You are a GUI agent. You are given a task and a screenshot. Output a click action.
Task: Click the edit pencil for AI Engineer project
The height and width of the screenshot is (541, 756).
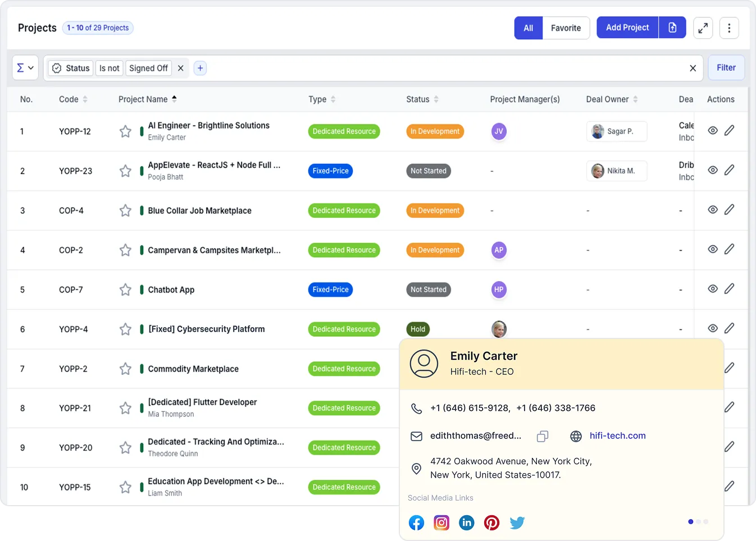point(730,130)
